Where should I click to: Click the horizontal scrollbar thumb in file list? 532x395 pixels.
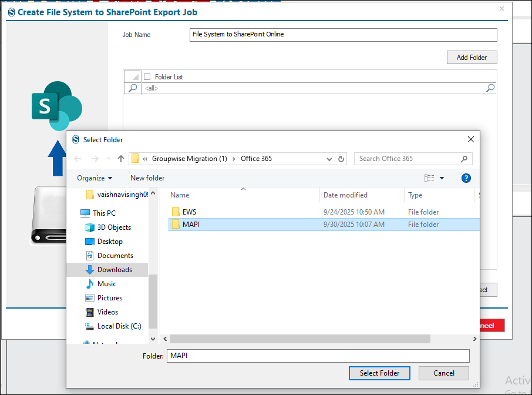(300, 339)
